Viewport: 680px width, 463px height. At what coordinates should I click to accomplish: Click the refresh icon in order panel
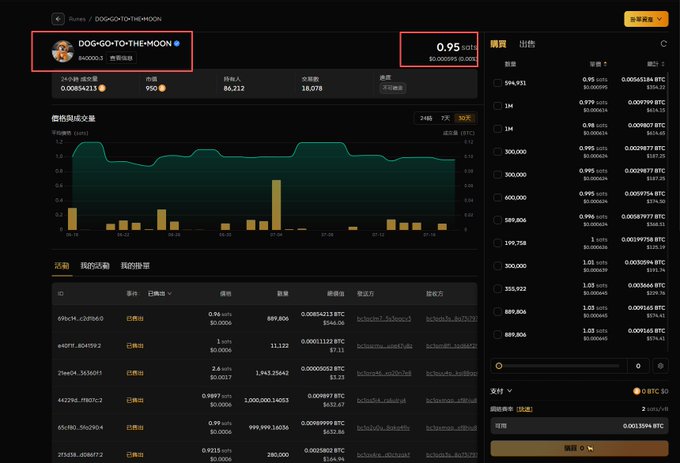pyautogui.click(x=663, y=44)
